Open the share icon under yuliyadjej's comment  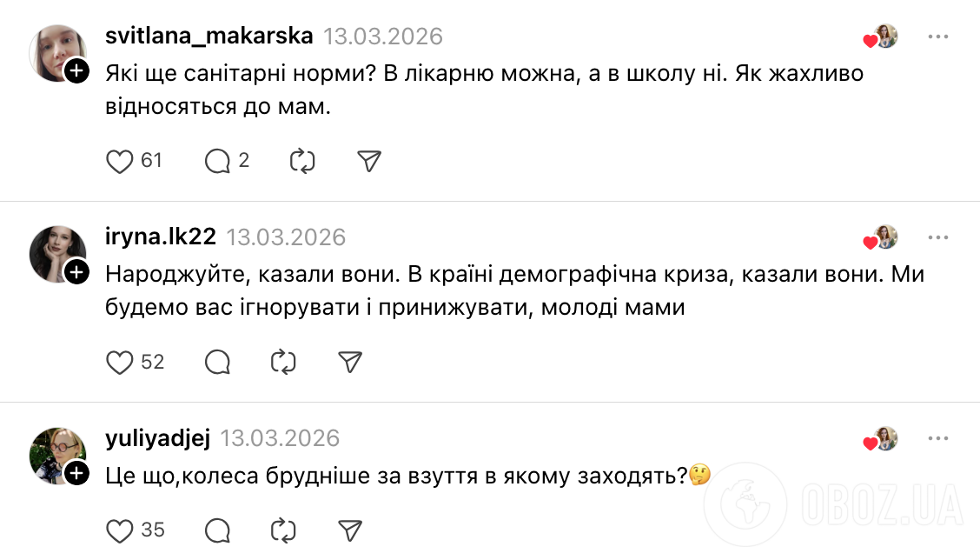click(350, 529)
